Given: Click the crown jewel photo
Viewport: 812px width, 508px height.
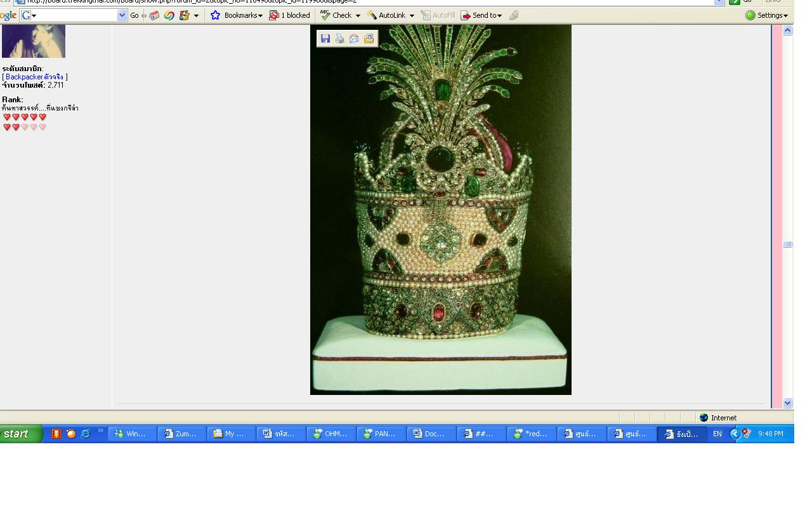Looking at the screenshot, I should (441, 210).
